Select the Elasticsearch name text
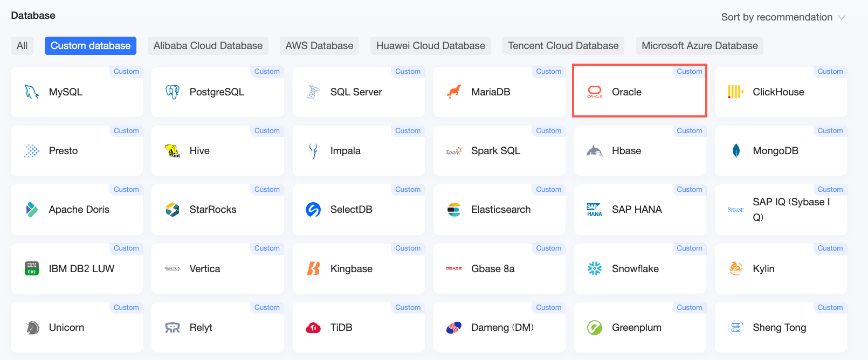The height and width of the screenshot is (360, 868). pos(501,210)
